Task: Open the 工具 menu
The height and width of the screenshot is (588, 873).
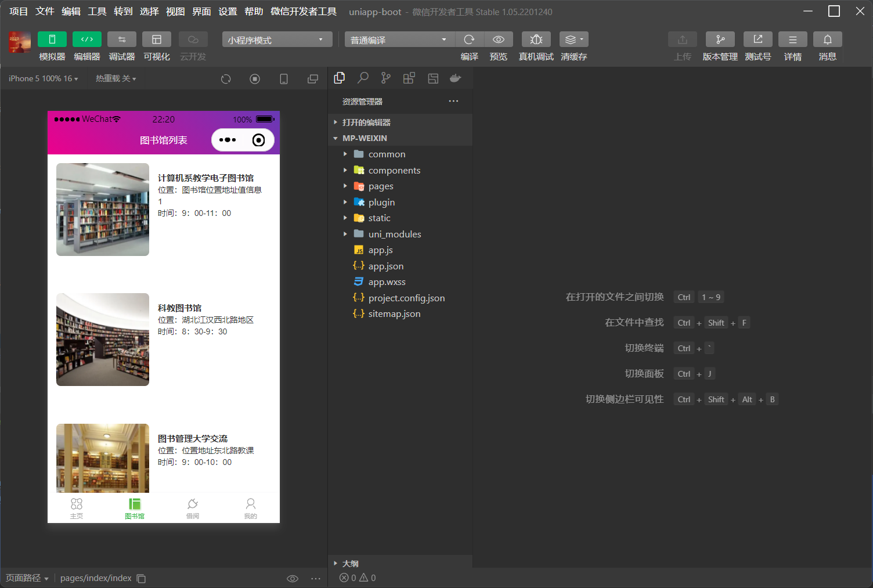Action: click(97, 12)
